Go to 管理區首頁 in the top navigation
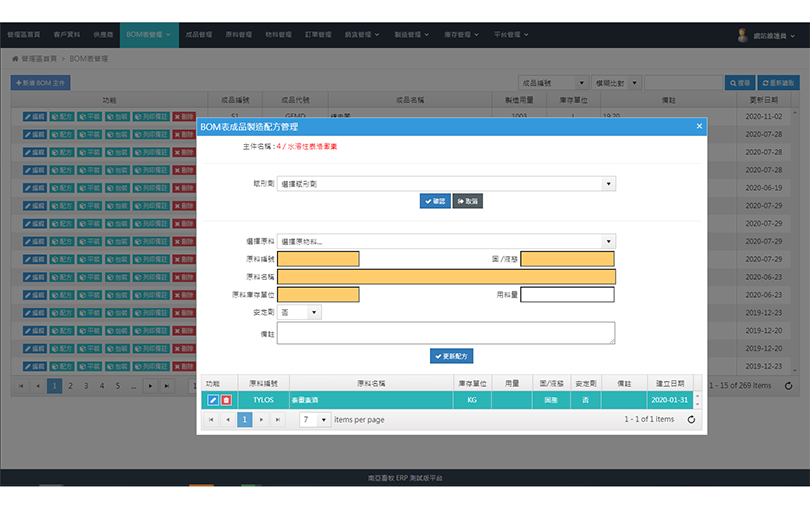810x510 pixels. [24, 35]
